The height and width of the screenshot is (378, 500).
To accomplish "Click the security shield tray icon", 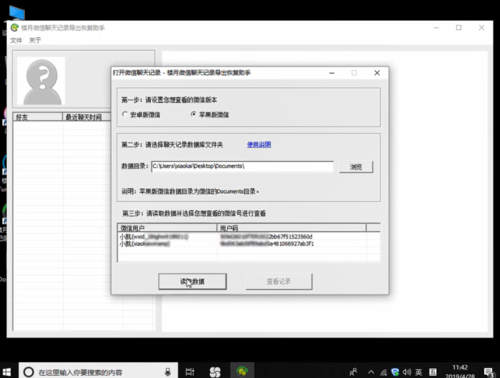I will click(395, 372).
